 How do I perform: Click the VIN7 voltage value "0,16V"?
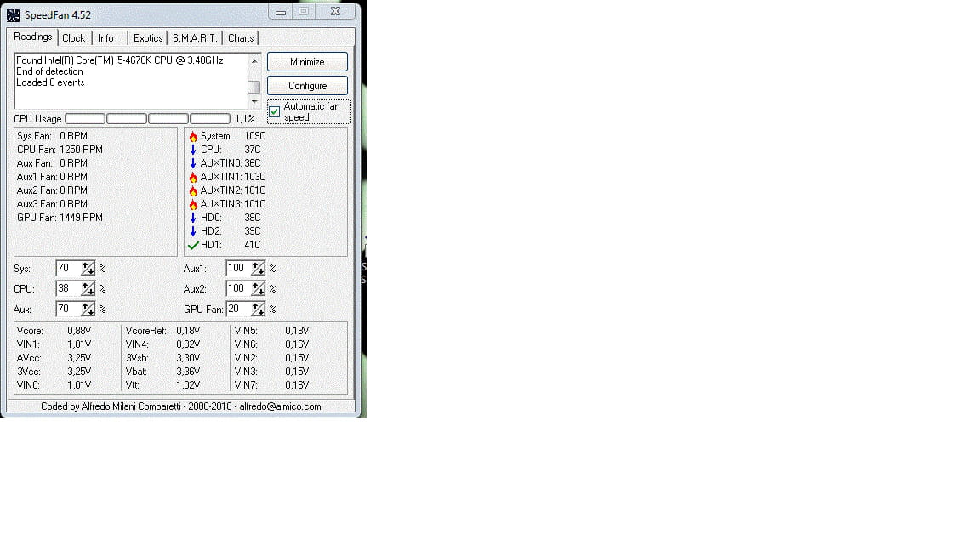pyautogui.click(x=297, y=385)
